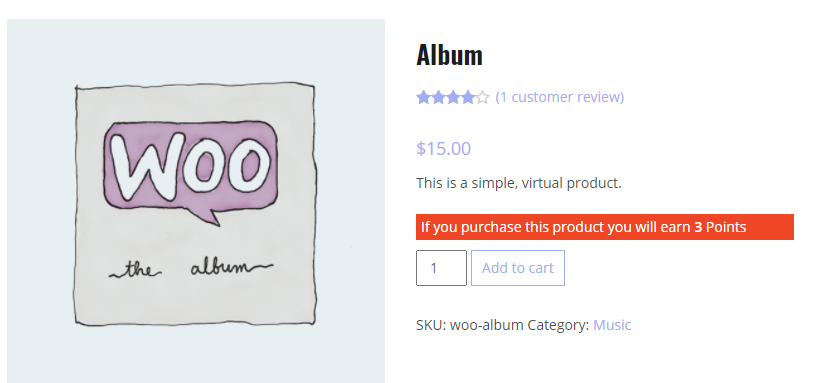This screenshot has height=383, width=823.
Task: Click the light blue image background
Action: pos(37,210)
